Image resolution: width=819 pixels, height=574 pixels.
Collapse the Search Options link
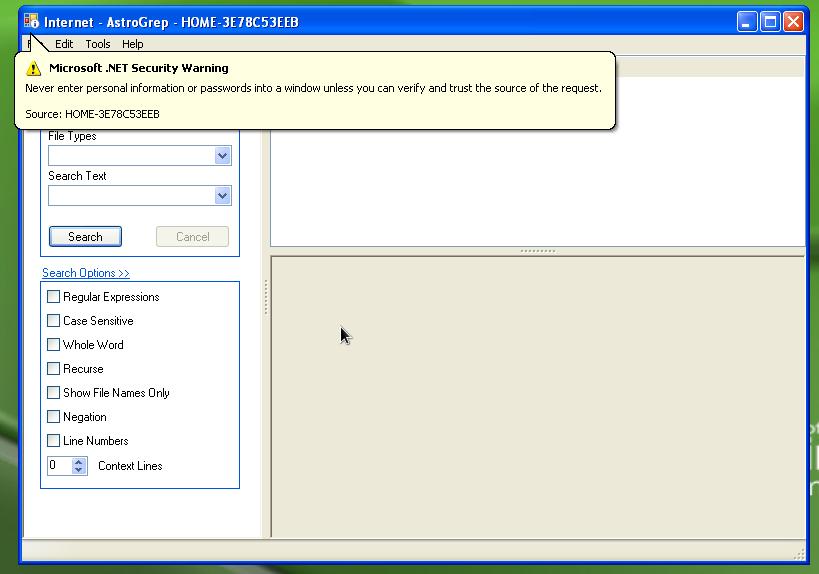pos(86,273)
